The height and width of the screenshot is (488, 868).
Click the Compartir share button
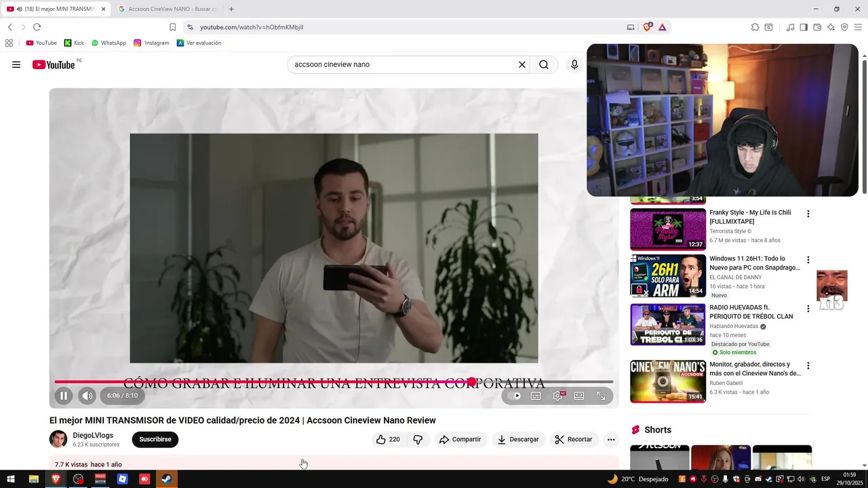pos(460,439)
